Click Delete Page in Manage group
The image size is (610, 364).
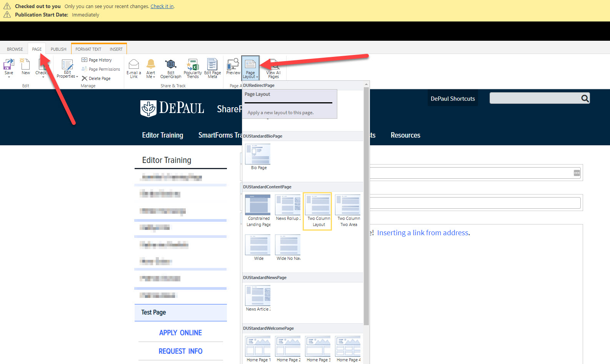[96, 78]
